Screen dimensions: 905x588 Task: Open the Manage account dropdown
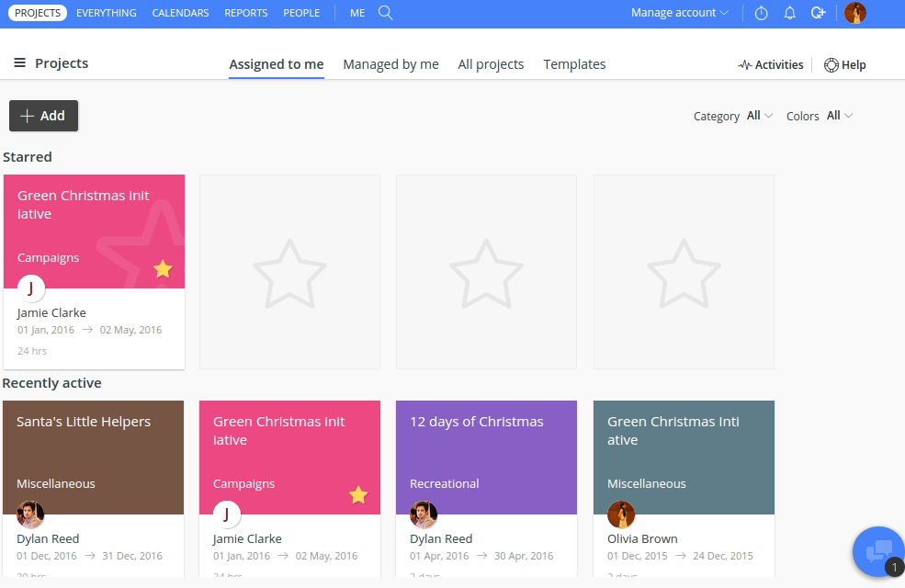[679, 13]
